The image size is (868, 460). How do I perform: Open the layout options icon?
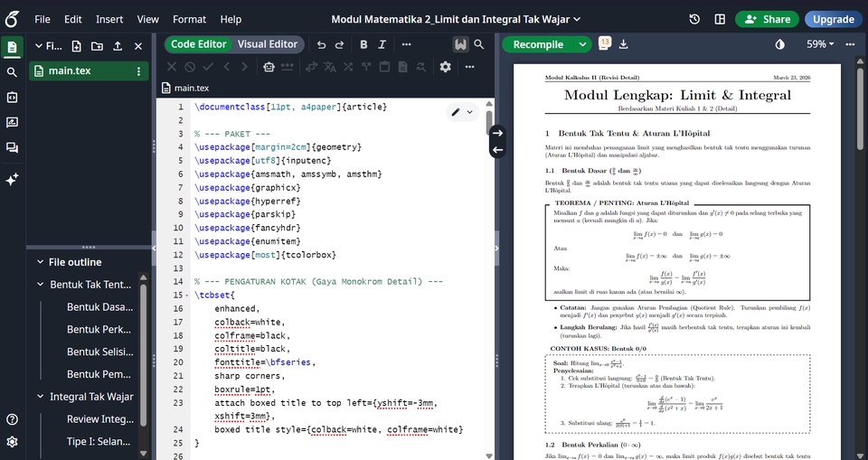[720, 19]
